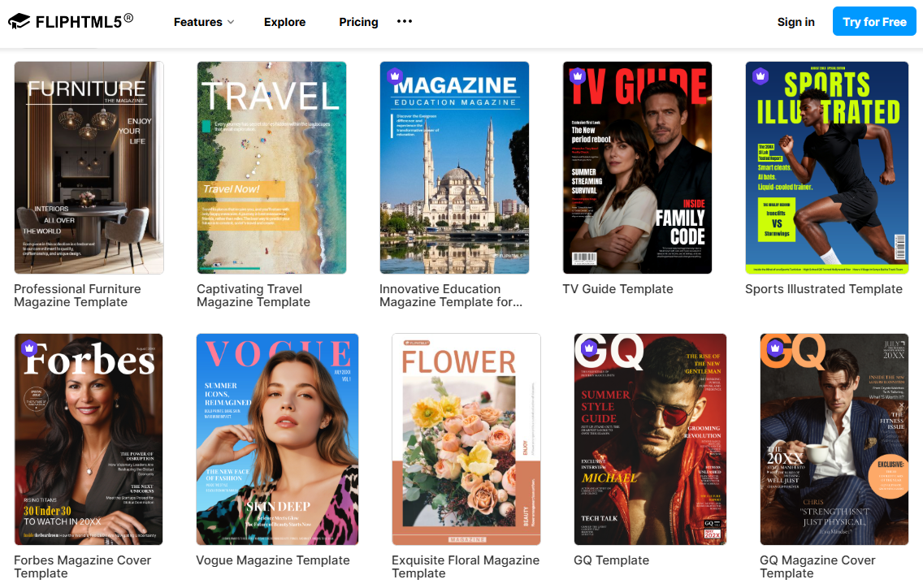Click the FlipHTML5 graduation cap logo
923x588 pixels.
19,22
